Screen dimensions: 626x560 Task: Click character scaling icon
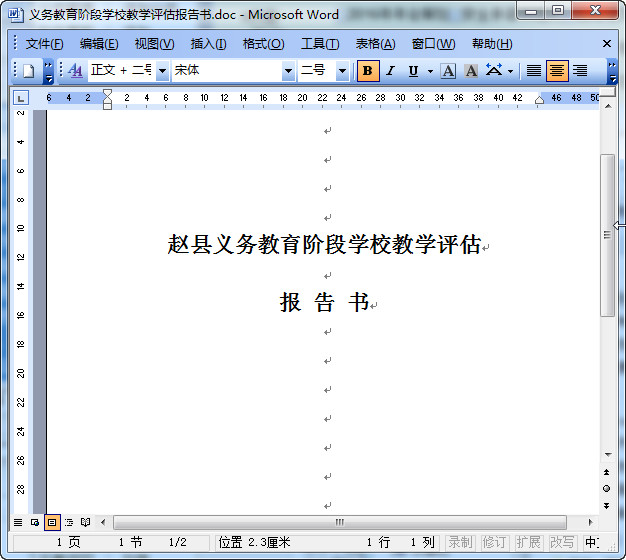click(494, 70)
